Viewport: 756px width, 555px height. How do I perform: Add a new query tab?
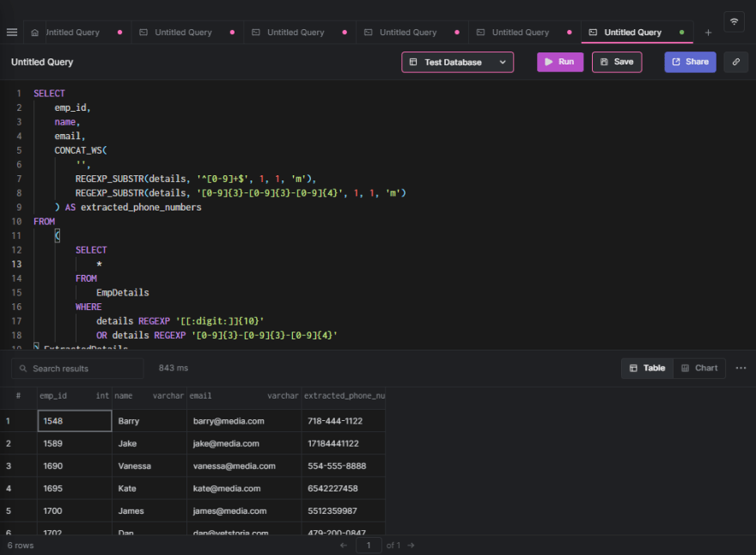pyautogui.click(x=708, y=33)
